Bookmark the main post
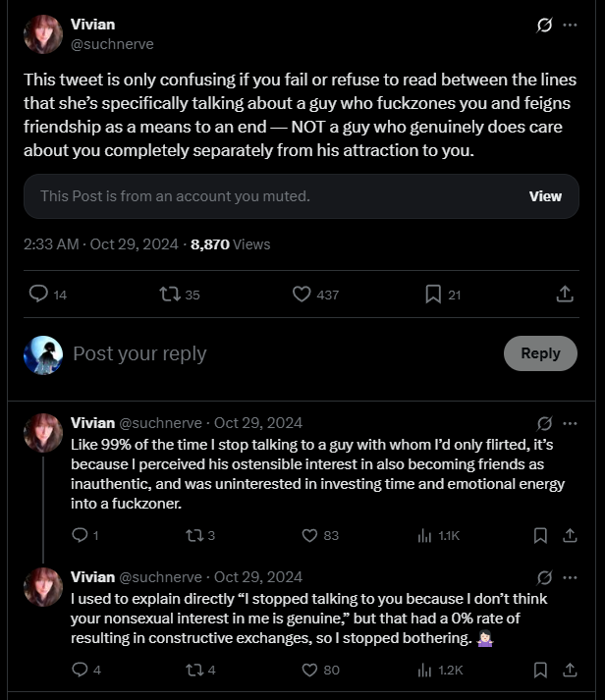Viewport: 605px width, 700px height. 433,294
